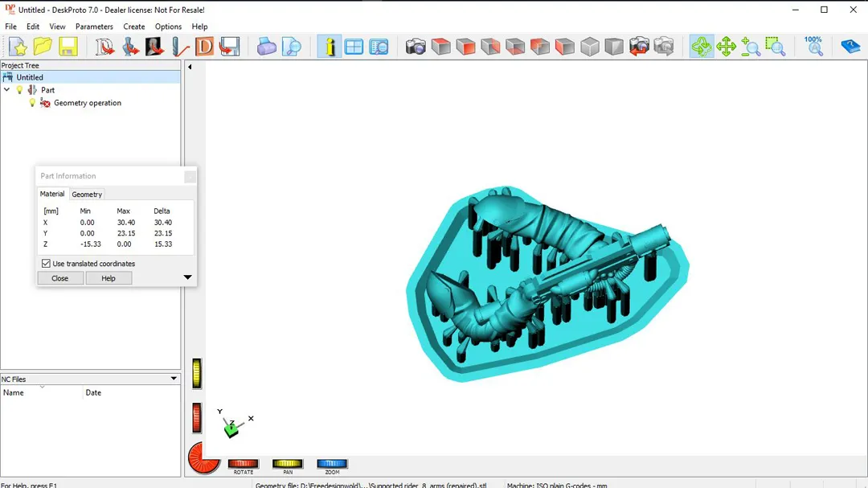868x488 pixels.
Task: Select the Front view cube icon
Action: click(x=465, y=47)
